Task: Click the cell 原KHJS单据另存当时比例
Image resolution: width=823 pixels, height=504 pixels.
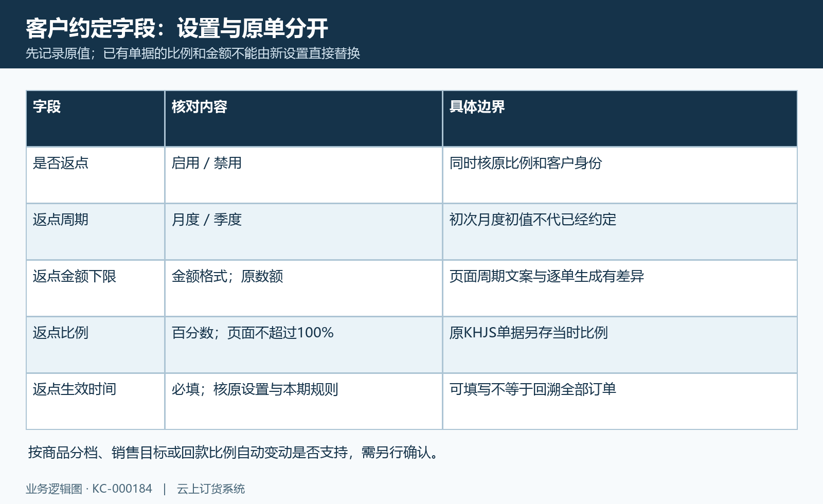Action: pyautogui.click(x=620, y=345)
